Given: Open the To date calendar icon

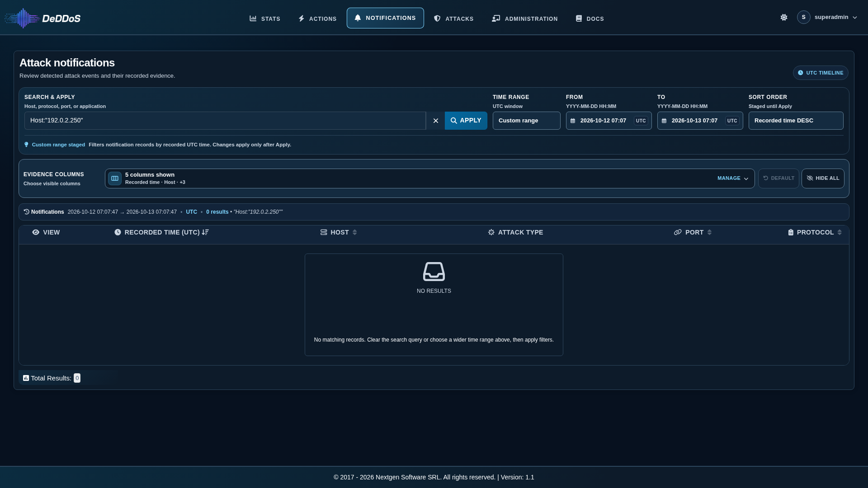Looking at the screenshot, I should coord(664,121).
